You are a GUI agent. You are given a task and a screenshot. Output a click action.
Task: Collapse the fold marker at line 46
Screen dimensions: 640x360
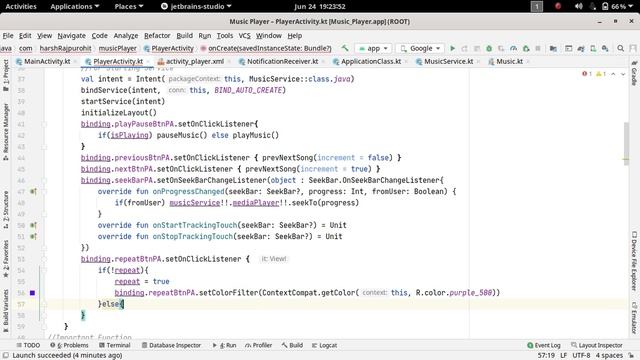point(44,180)
